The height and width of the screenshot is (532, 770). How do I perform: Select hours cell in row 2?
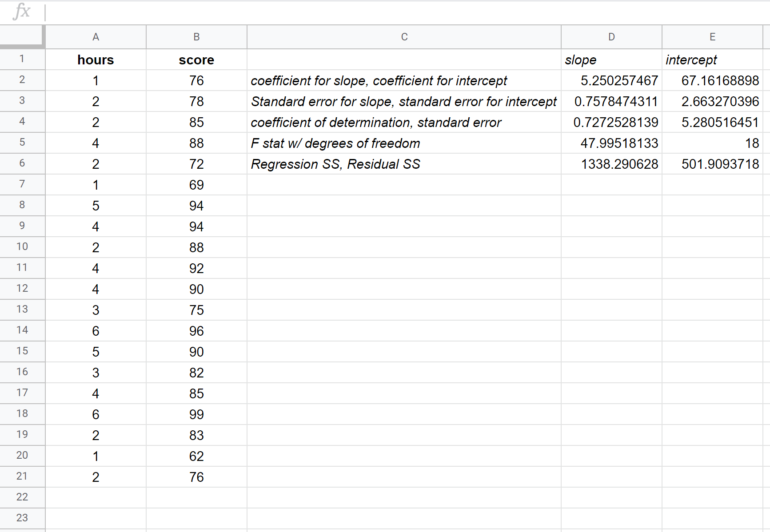click(96, 80)
